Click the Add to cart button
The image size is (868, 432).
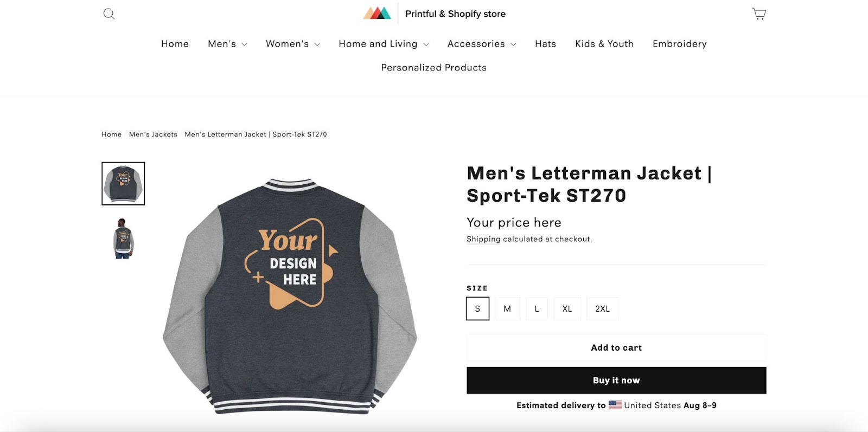pyautogui.click(x=616, y=347)
